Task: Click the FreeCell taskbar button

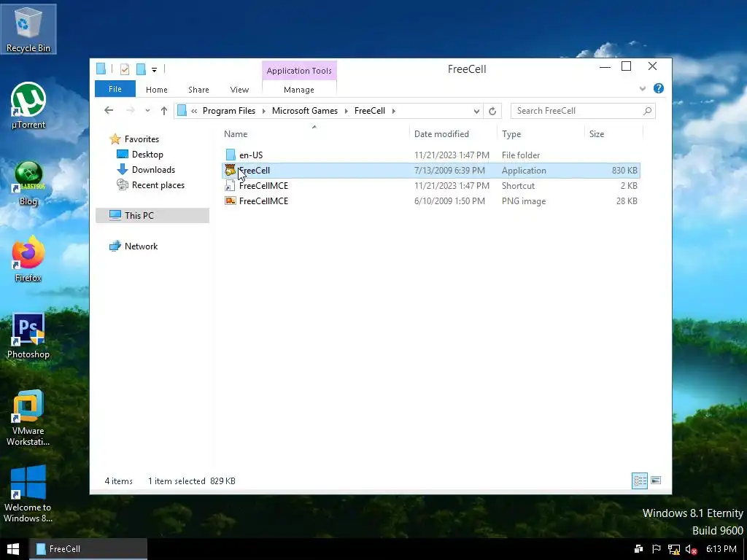Action: (88, 549)
